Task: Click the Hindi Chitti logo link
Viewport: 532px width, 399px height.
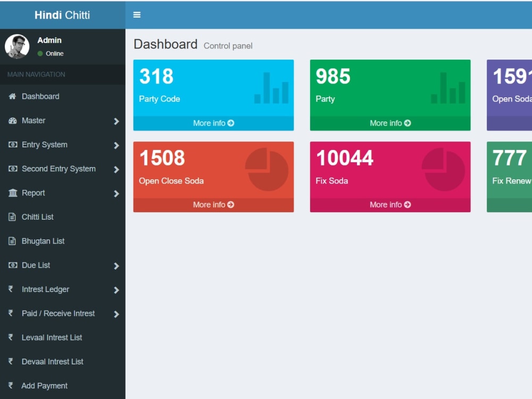Action: pos(62,15)
